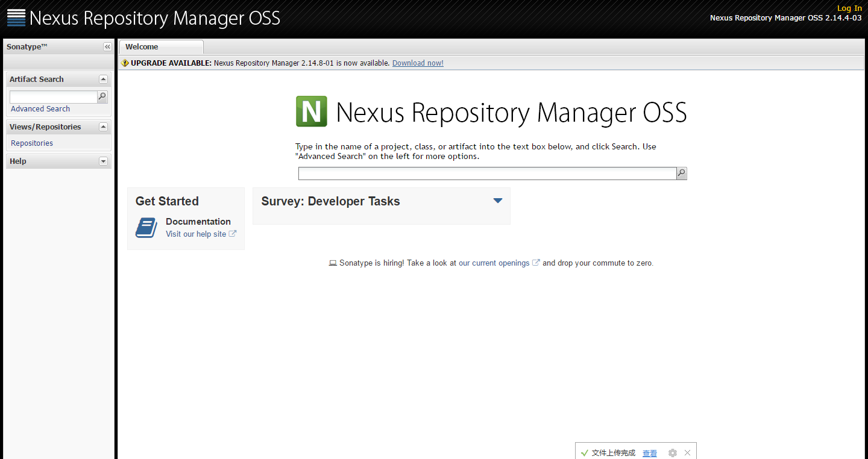868x459 pixels.
Task: Click the Documentation heading
Action: tap(198, 222)
